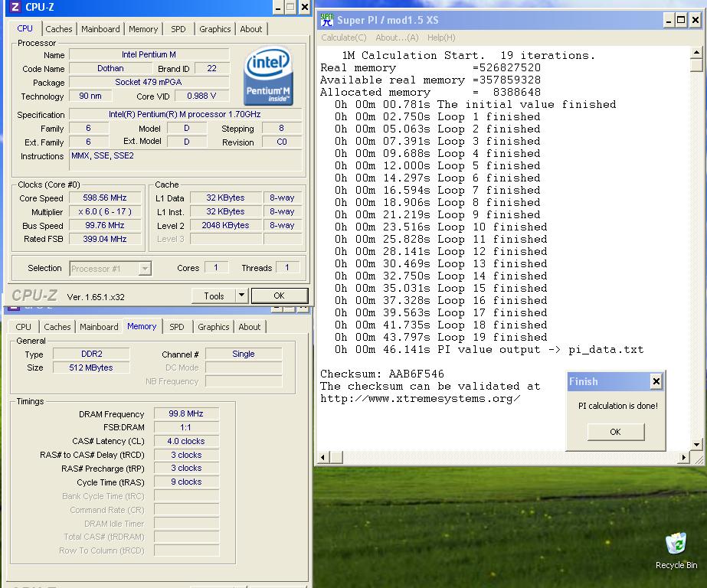The width and height of the screenshot is (707, 588).
Task: Click the Core VID value 0.988 V
Action: tap(201, 96)
